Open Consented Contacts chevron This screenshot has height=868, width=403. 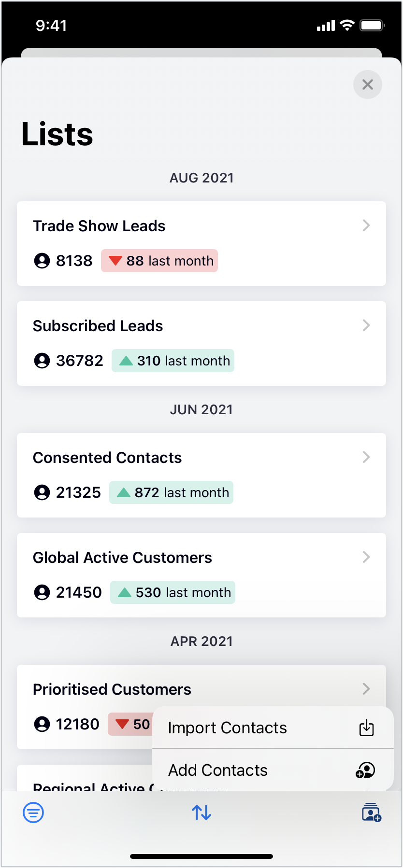point(366,457)
